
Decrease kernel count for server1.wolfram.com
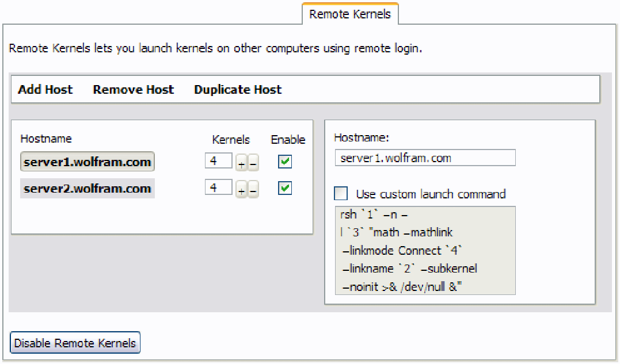pyautogui.click(x=253, y=163)
